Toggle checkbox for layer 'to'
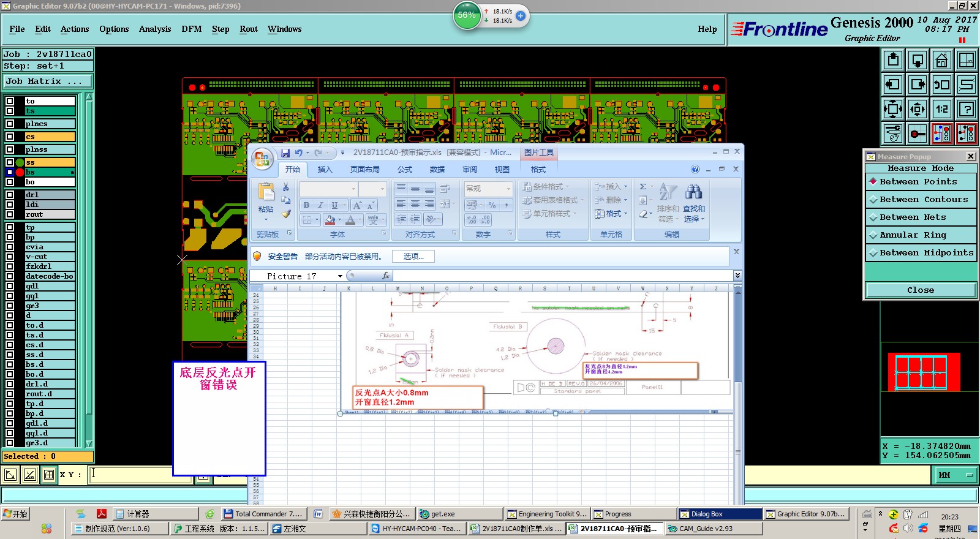This screenshot has height=539, width=980. click(10, 101)
